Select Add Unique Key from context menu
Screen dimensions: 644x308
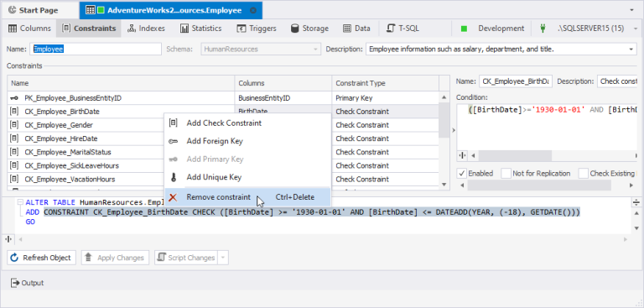pyautogui.click(x=247, y=177)
